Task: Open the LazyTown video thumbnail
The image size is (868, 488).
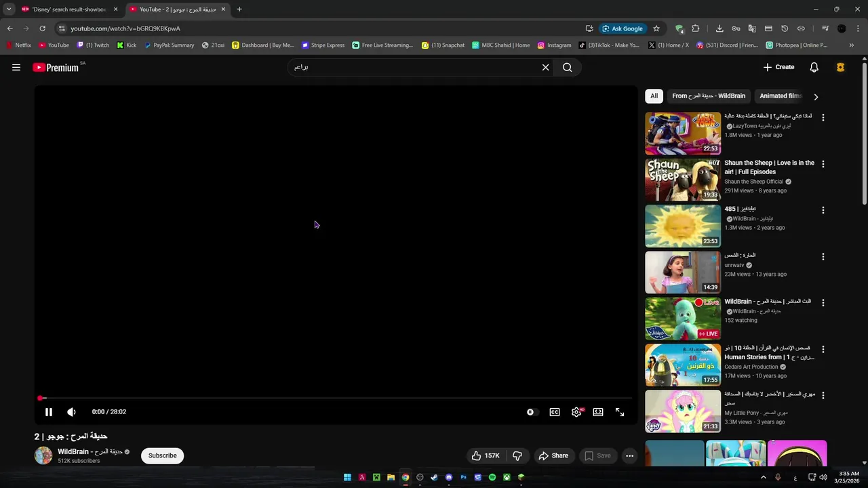Action: point(683,134)
